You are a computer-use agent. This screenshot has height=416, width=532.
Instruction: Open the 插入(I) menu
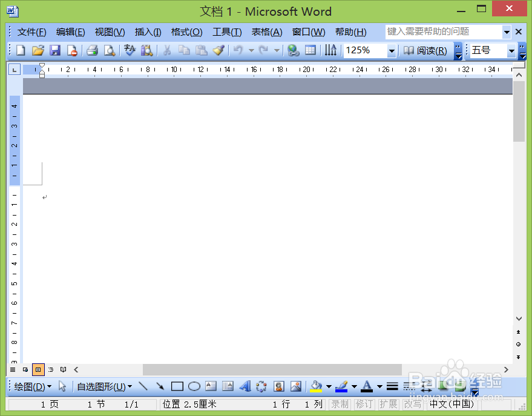pos(148,32)
